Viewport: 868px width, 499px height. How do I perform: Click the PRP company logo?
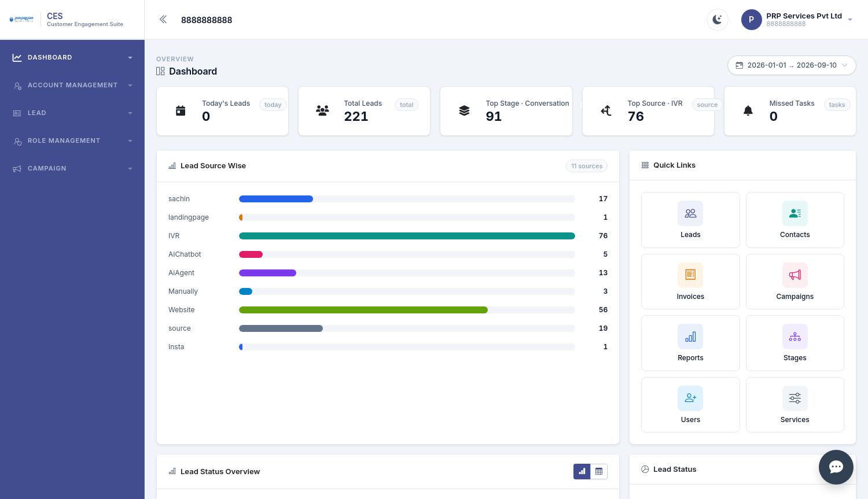pyautogui.click(x=21, y=20)
